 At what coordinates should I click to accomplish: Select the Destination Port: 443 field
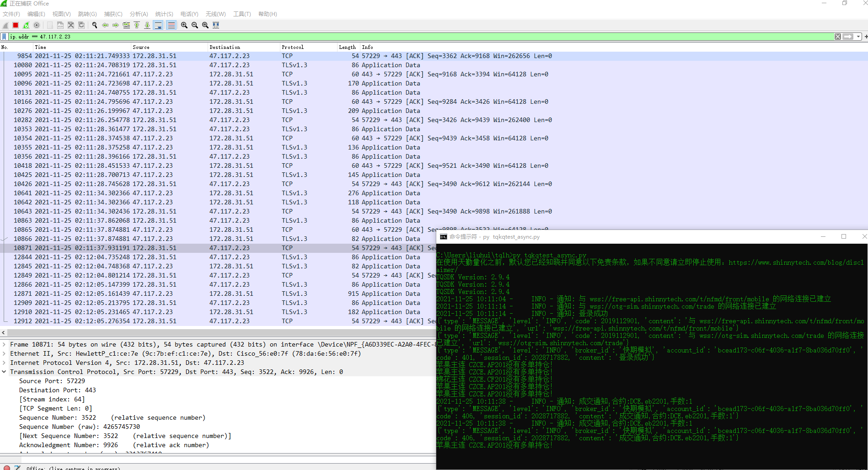58,390
